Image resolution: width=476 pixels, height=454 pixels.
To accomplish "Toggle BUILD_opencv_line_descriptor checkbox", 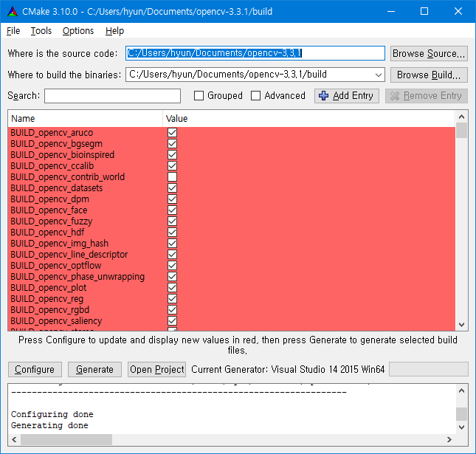I will (x=172, y=255).
